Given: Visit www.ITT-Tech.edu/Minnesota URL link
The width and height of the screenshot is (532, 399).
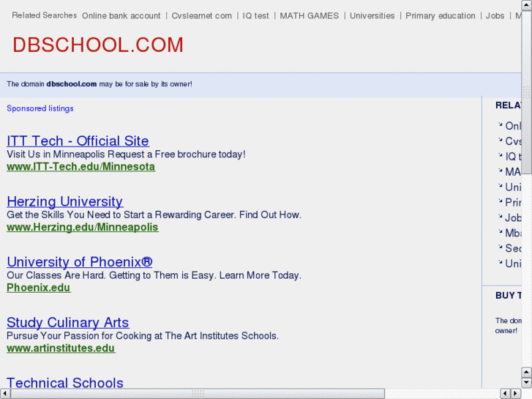Looking at the screenshot, I should (80, 167).
